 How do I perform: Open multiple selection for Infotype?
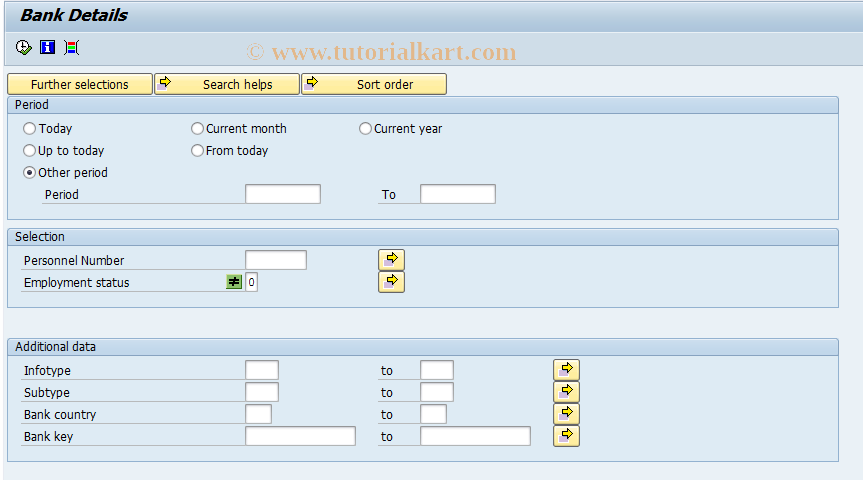coord(566,370)
